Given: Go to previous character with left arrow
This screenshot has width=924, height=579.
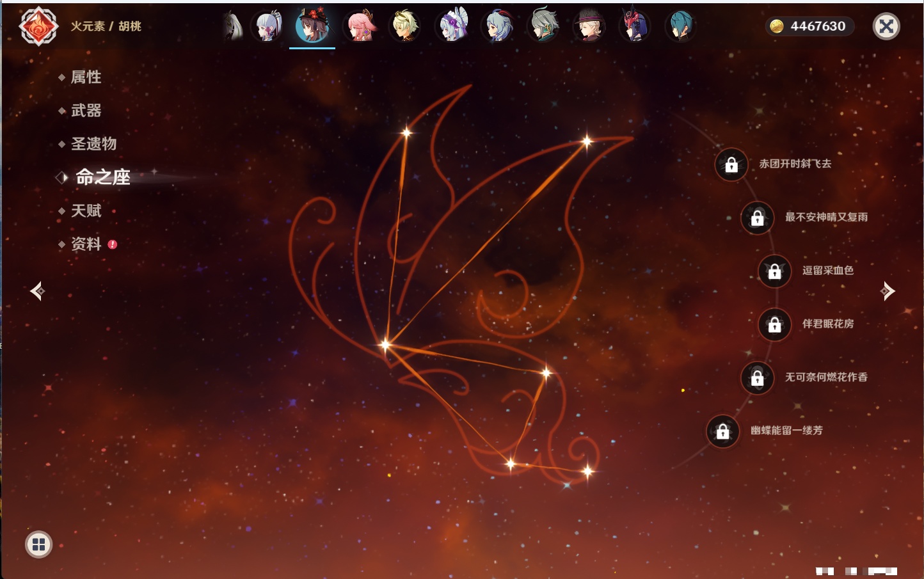Looking at the screenshot, I should click(37, 291).
